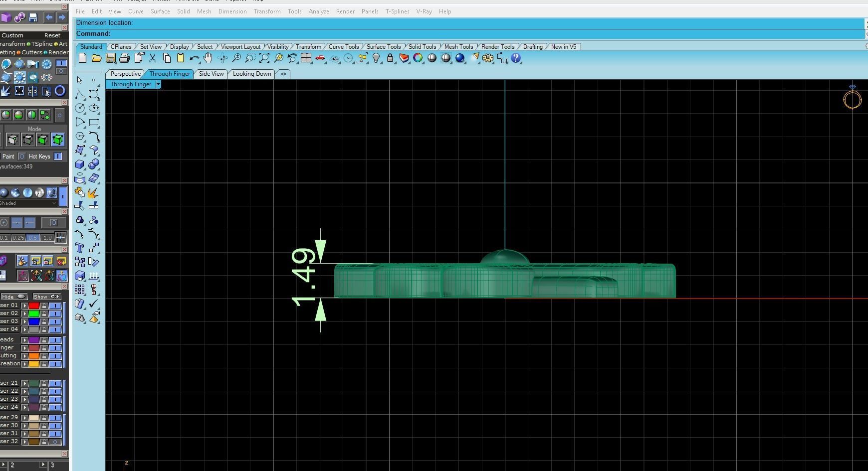
Task: Select the Text object tool
Action: click(x=80, y=248)
